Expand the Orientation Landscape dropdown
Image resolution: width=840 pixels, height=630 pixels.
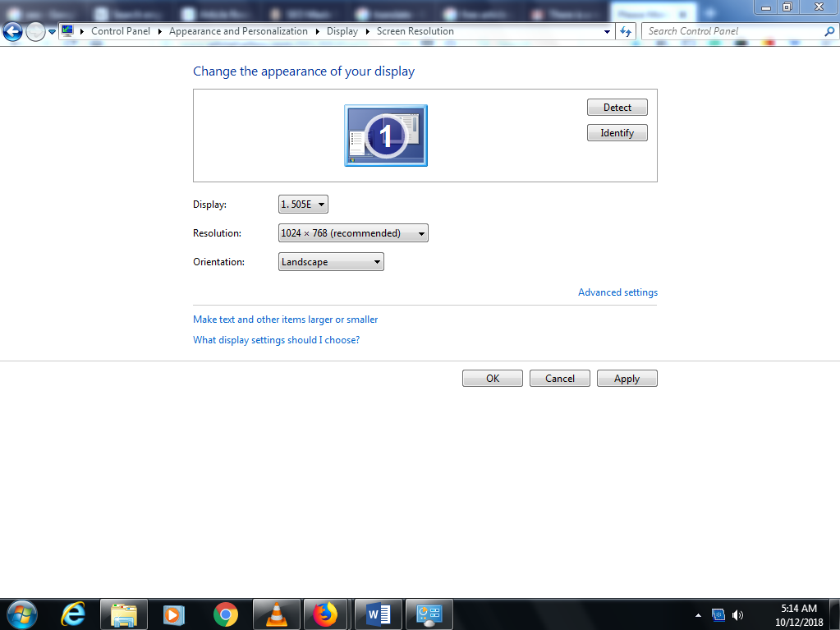331,262
